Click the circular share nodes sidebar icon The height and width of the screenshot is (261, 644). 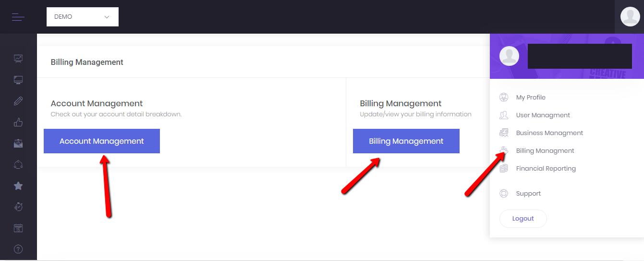(18, 164)
